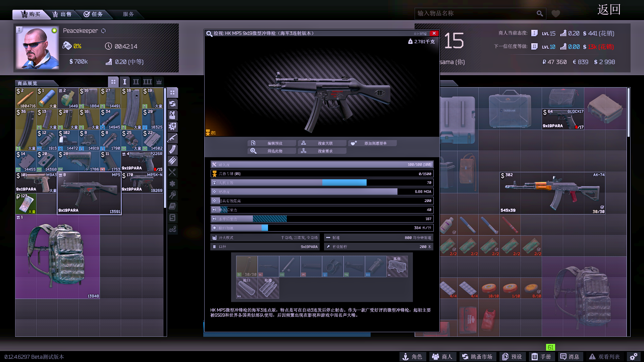Select the MP5K-N item priced $170
The image size is (644, 362).
point(142,183)
